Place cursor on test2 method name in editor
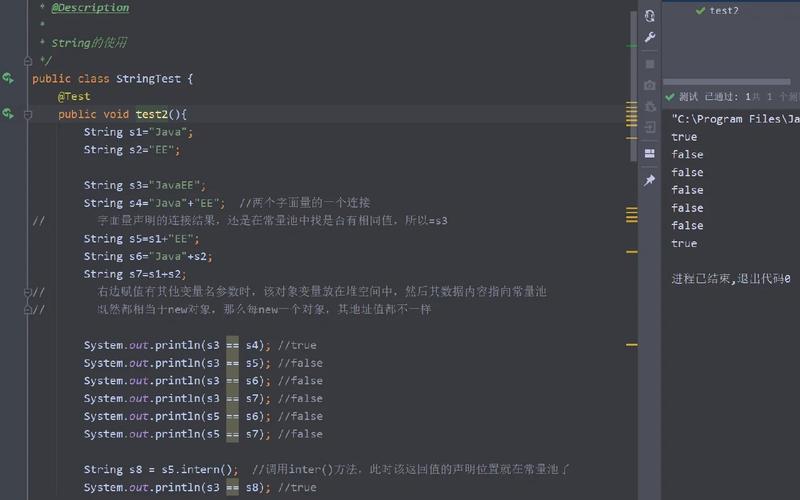The width and height of the screenshot is (800, 500). [x=152, y=114]
